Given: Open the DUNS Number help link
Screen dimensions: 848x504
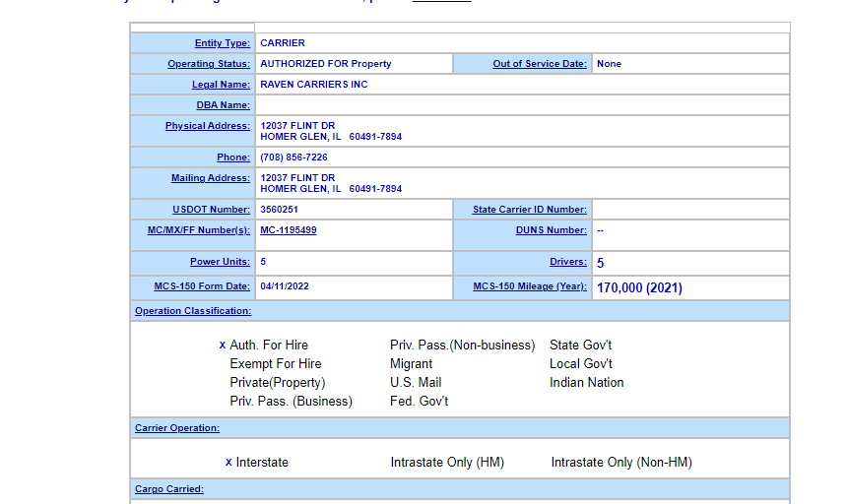Looking at the screenshot, I should click(552, 230).
